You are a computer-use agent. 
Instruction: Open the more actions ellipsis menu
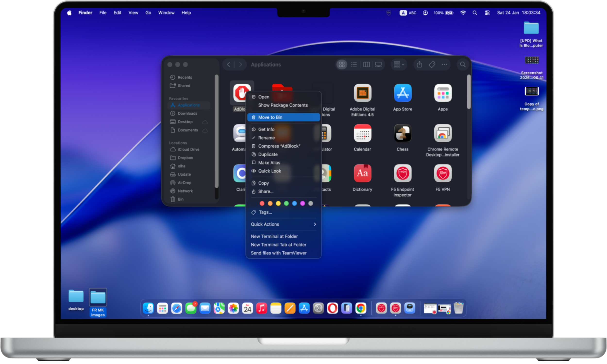[444, 65]
